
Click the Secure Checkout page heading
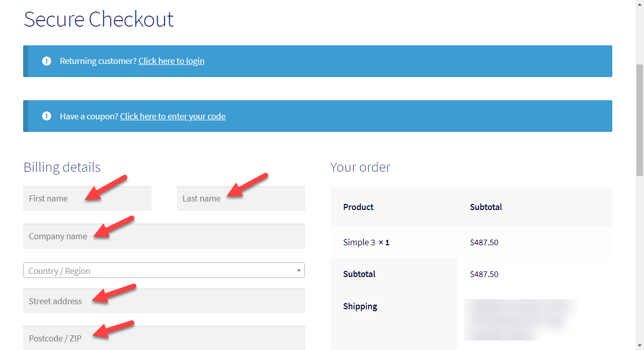99,19
